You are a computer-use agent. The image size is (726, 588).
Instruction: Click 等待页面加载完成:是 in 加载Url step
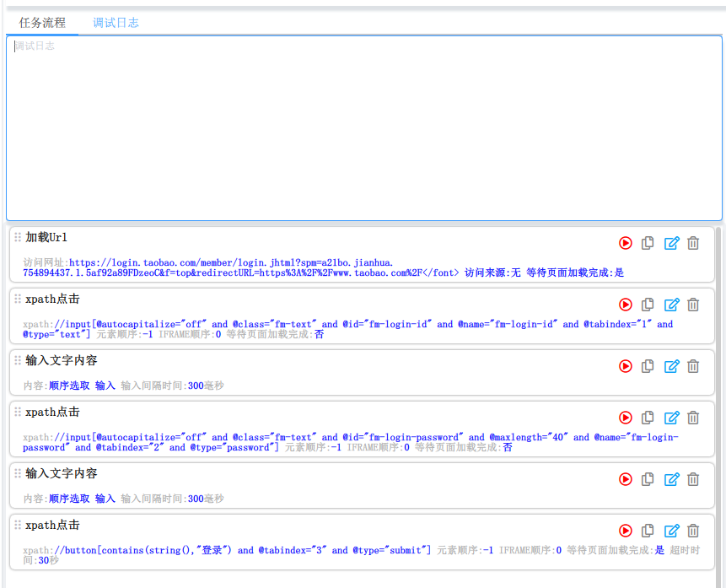(575, 273)
